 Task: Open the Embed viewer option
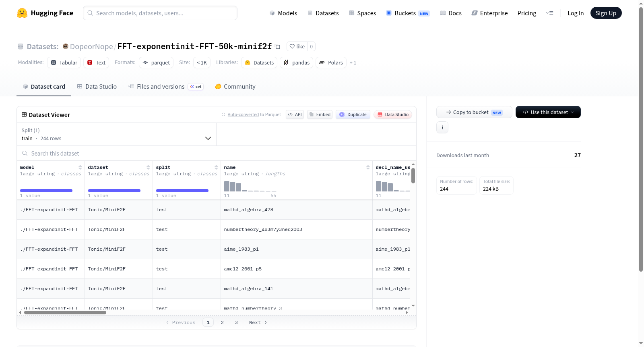pos(320,114)
